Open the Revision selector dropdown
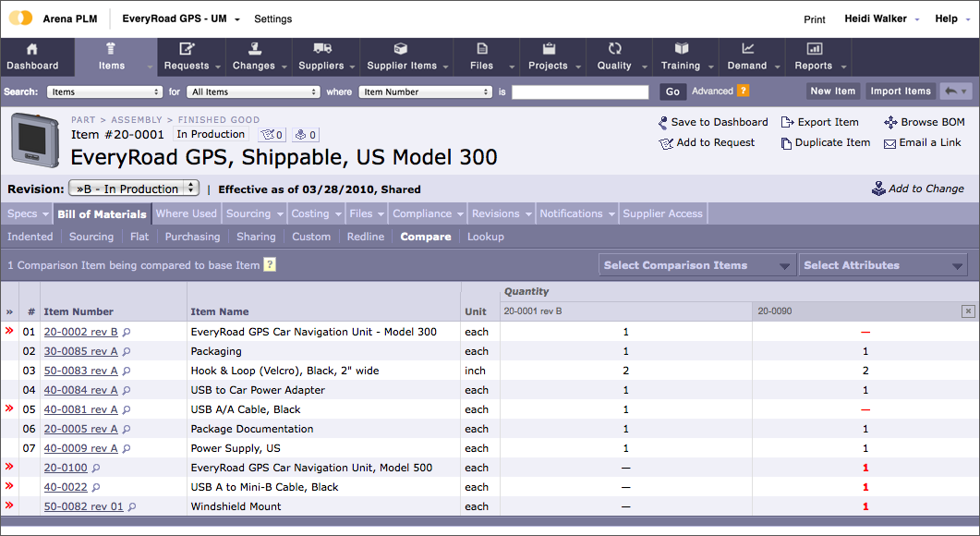 134,189
